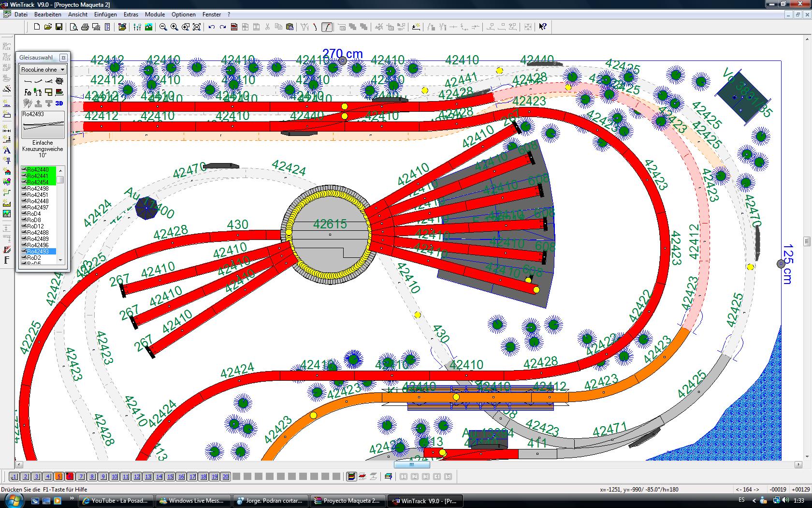Click the layer stack icon after layer 20
812x508 pixels.
(352, 477)
